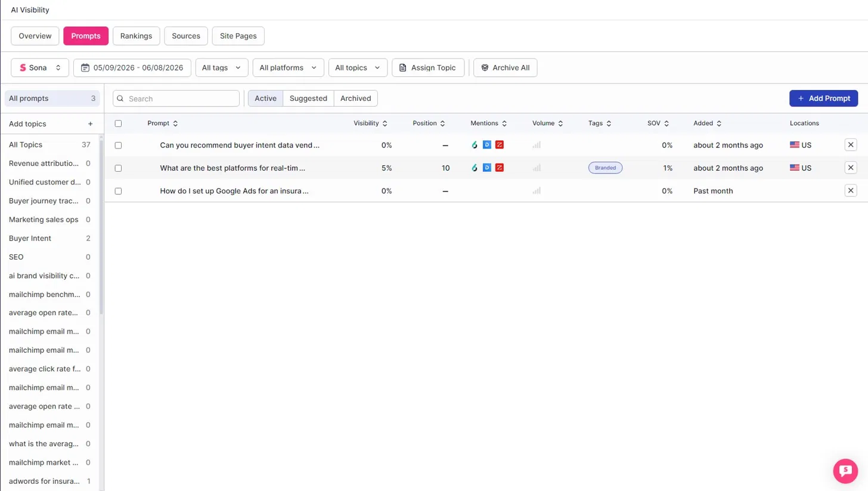The image size is (868, 491).
Task: Click the plus icon beside Add topics
Action: click(x=91, y=124)
